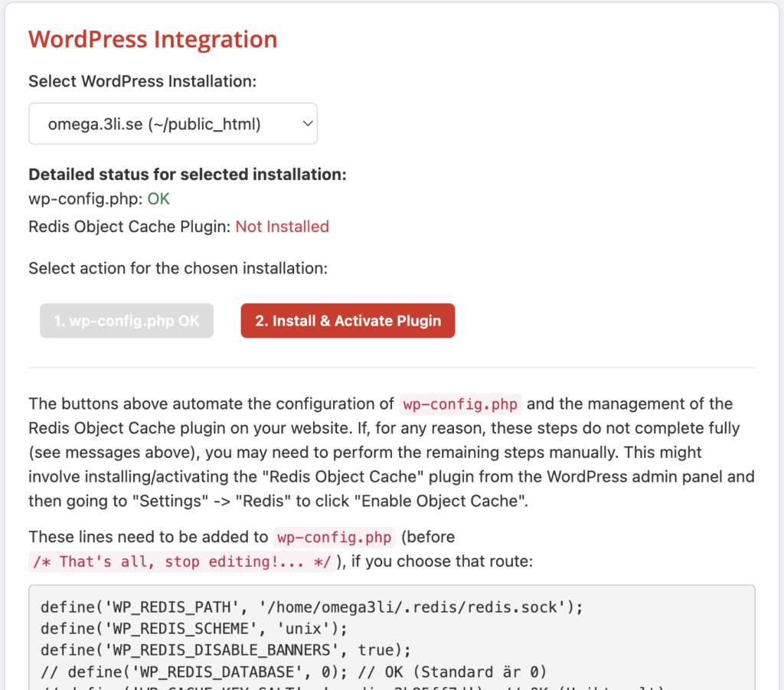The height and width of the screenshot is (690, 784).
Task: Click the WordPress Integration heading
Action: click(153, 40)
